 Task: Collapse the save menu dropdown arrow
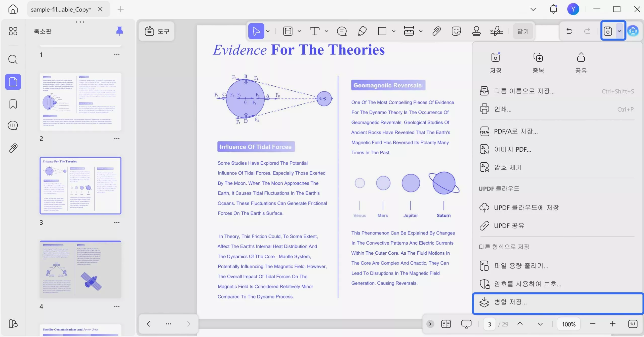pyautogui.click(x=619, y=31)
